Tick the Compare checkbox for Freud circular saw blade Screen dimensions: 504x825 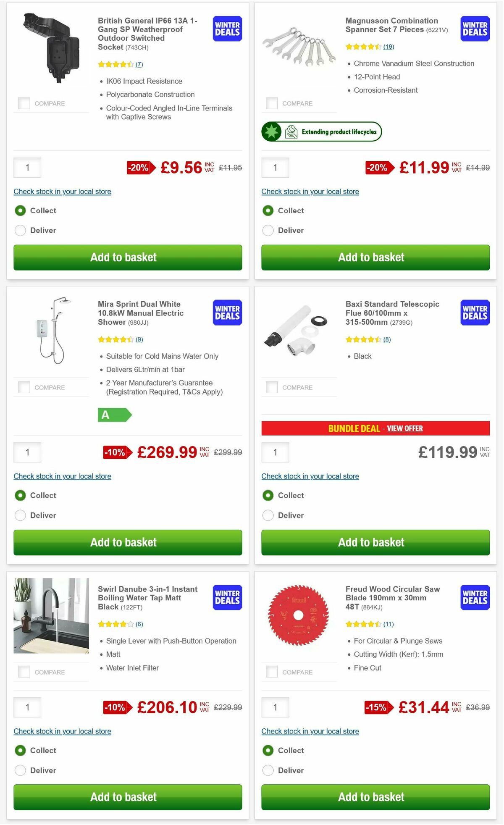tap(272, 671)
